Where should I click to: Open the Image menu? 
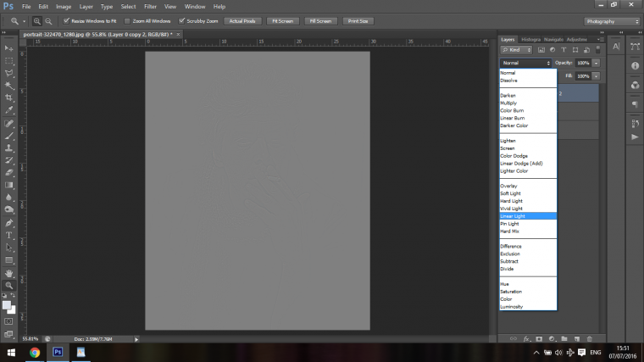coord(64,7)
